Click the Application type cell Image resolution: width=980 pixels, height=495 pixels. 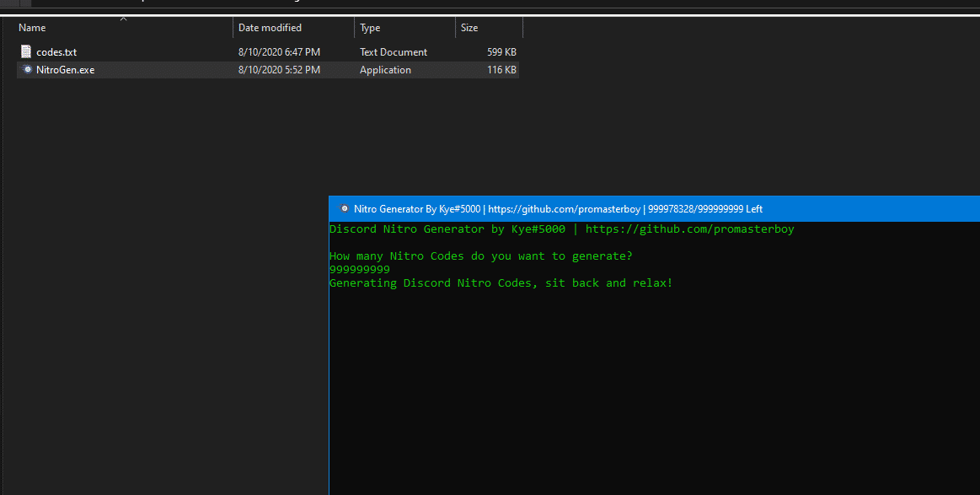pyautogui.click(x=386, y=69)
